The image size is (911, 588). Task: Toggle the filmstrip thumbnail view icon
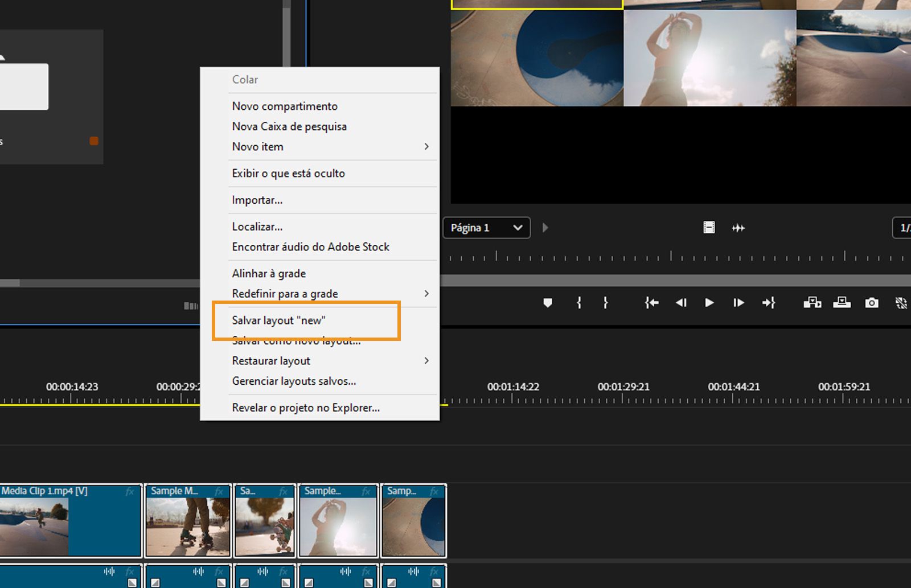[x=709, y=228]
